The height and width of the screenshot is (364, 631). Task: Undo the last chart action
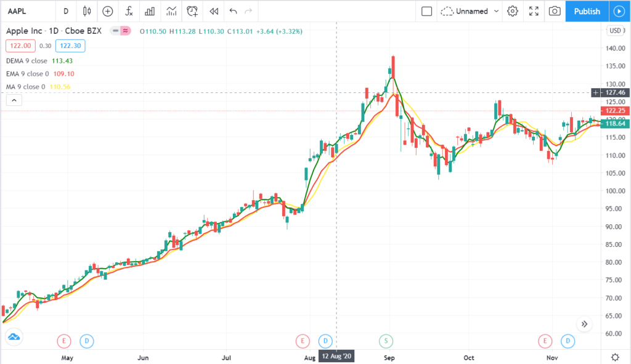[x=232, y=11]
